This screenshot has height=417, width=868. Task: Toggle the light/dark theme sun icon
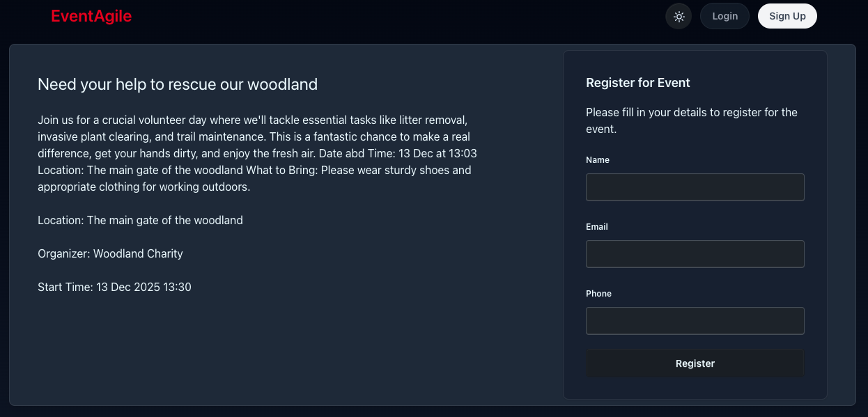[679, 16]
